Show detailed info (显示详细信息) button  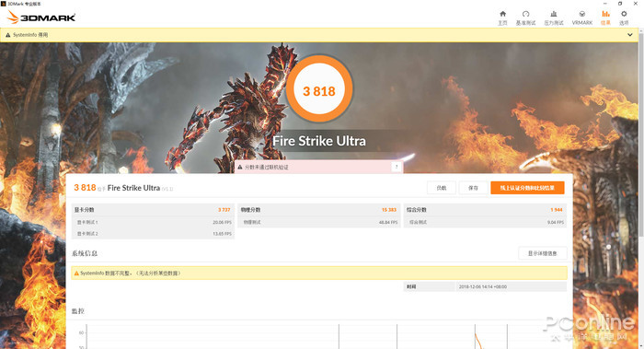[543, 253]
